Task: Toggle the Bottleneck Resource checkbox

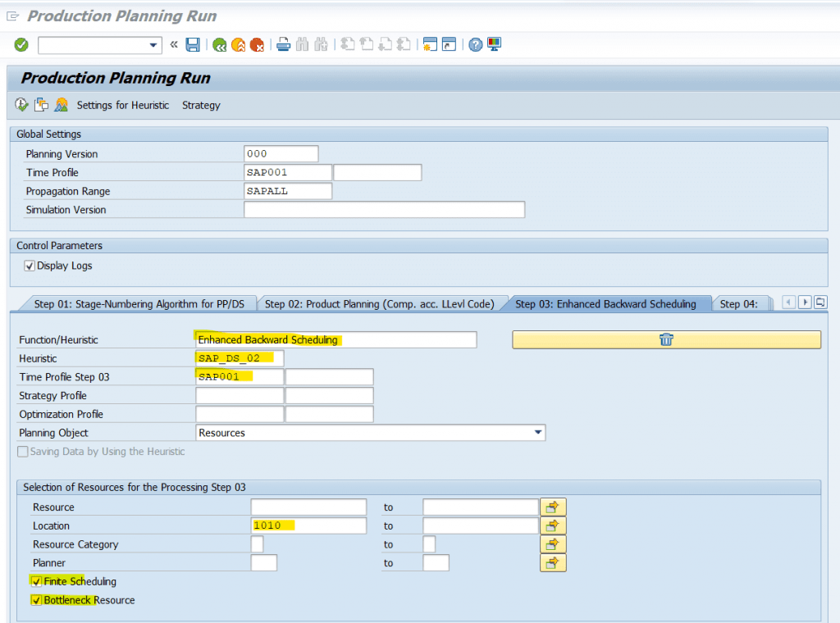Action: coord(36,601)
